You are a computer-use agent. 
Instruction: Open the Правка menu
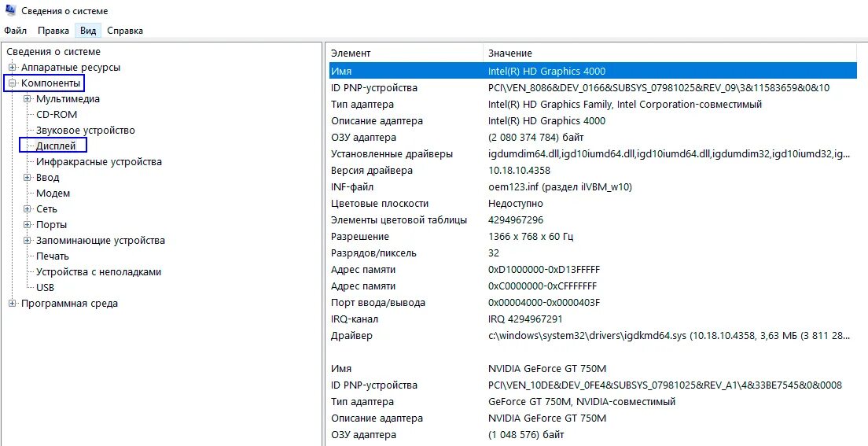(53, 31)
